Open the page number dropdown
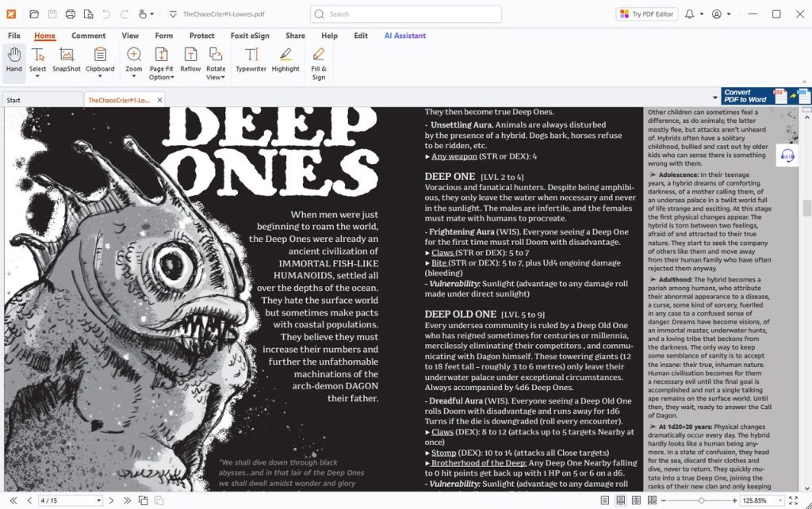The height and width of the screenshot is (509, 812). pyautogui.click(x=98, y=501)
